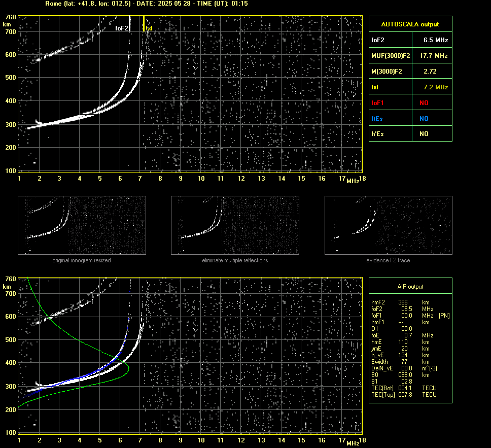Click the 'MHz' axis unit under top ionogram
Screen dimensions: 491x448
pos(353,181)
